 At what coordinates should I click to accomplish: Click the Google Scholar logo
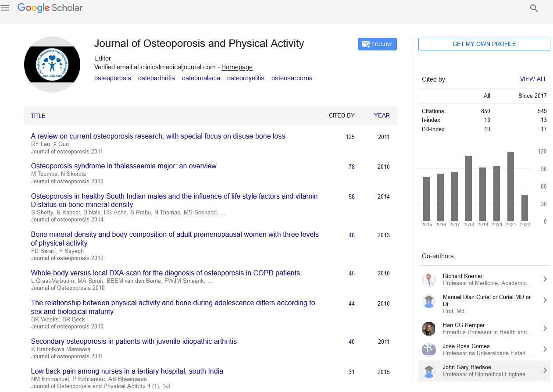pyautogui.click(x=50, y=8)
